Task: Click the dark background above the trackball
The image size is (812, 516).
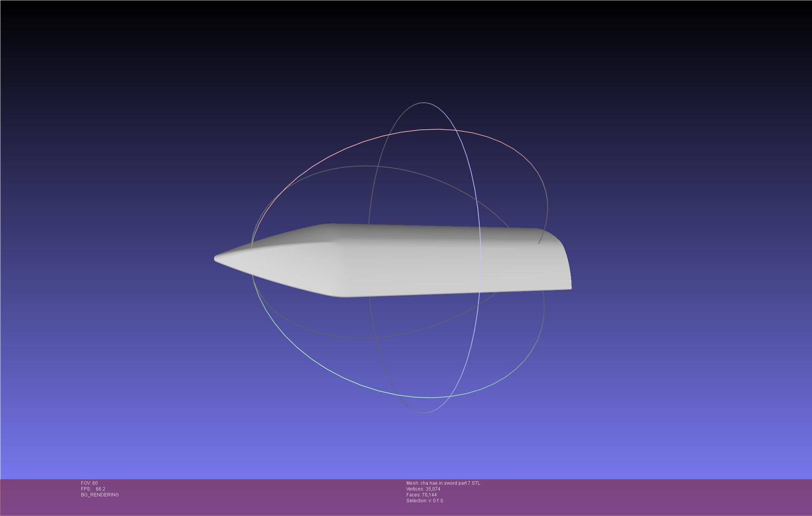Action: (x=407, y=47)
